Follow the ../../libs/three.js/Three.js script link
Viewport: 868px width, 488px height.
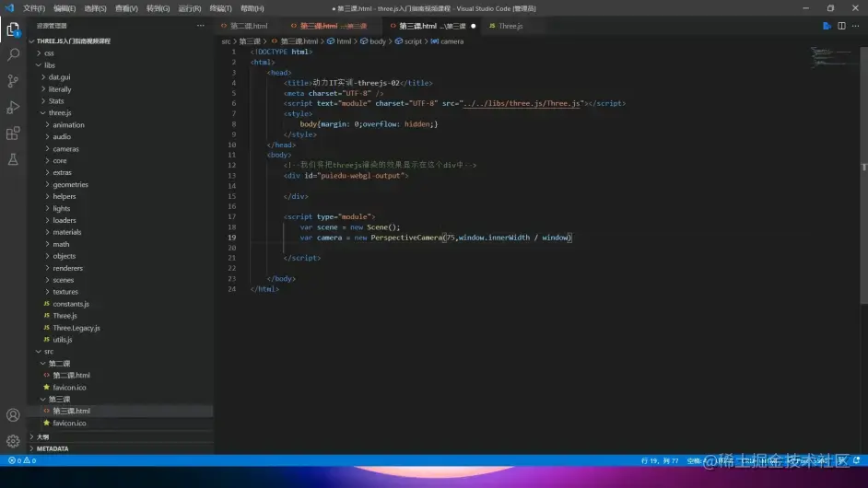click(522, 103)
